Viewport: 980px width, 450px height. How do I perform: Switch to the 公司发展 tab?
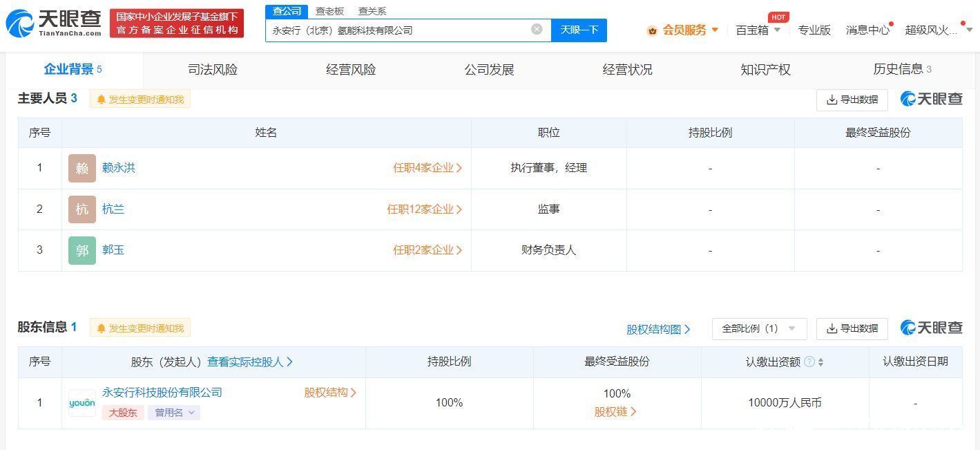pos(489,69)
